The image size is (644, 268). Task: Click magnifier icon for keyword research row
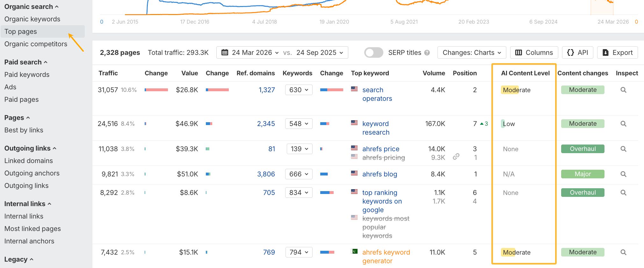[623, 124]
